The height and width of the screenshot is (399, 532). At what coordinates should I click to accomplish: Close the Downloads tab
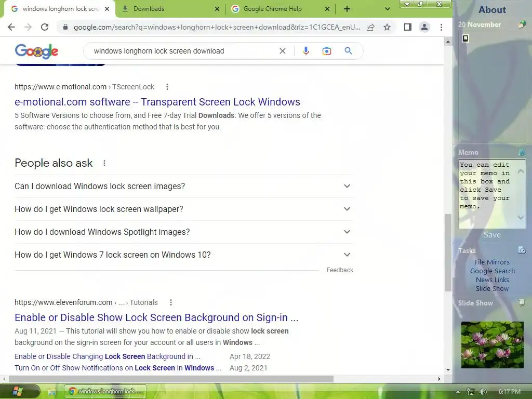pos(217,9)
